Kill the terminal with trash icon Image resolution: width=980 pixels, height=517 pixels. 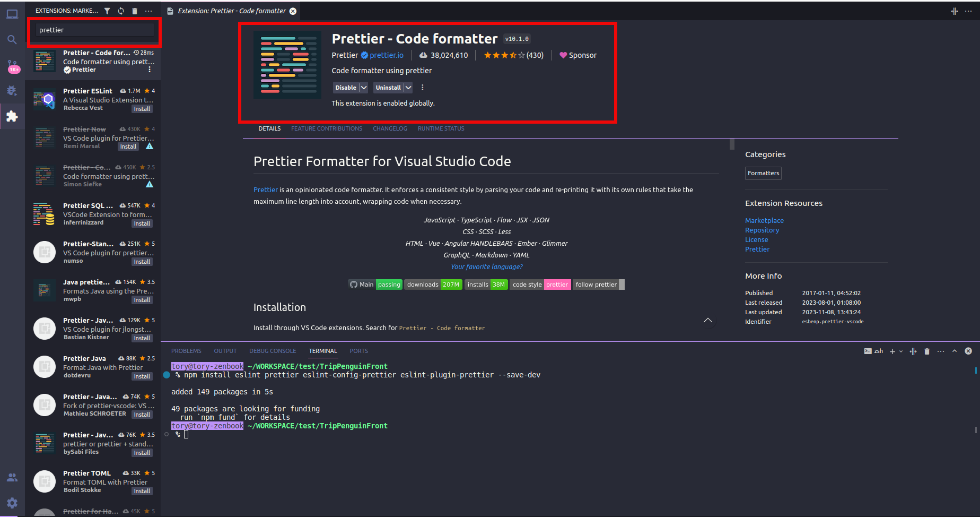coord(927,351)
